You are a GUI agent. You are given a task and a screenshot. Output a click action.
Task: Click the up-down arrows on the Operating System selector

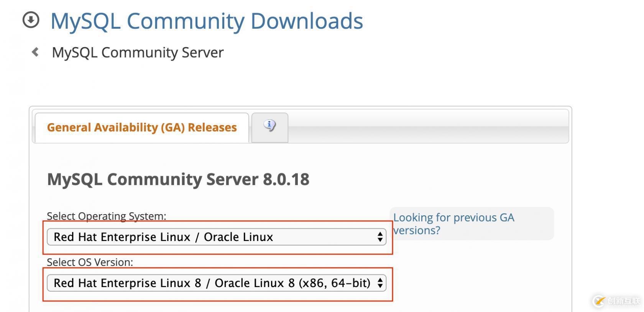[380, 237]
